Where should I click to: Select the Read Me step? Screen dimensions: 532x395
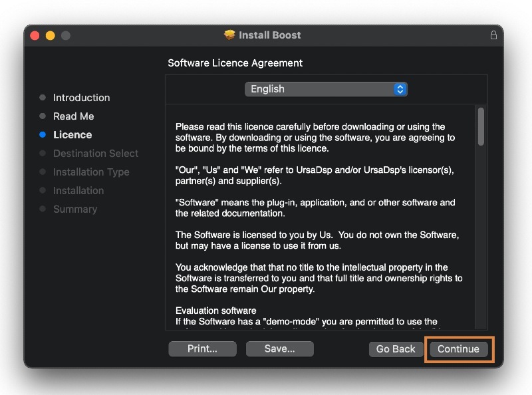click(74, 116)
